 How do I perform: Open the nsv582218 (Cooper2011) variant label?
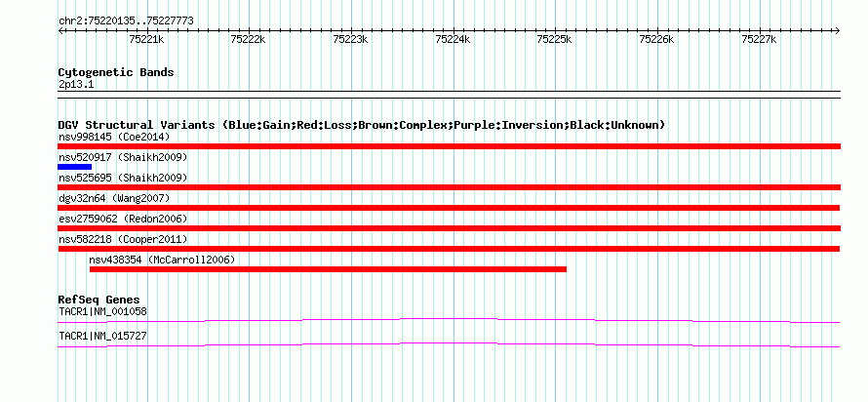pyautogui.click(x=123, y=239)
